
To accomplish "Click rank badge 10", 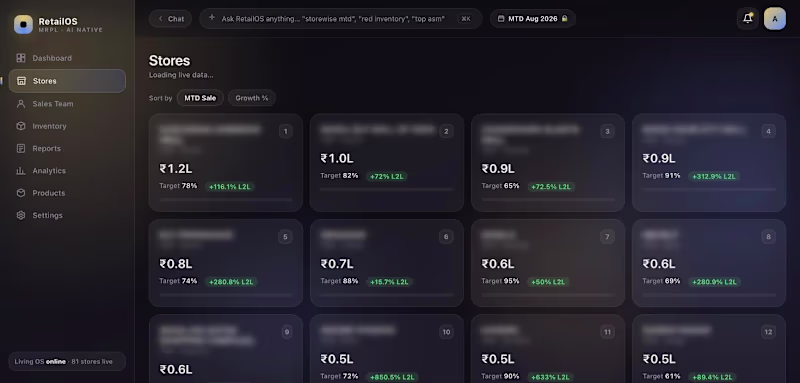I will pyautogui.click(x=446, y=333).
